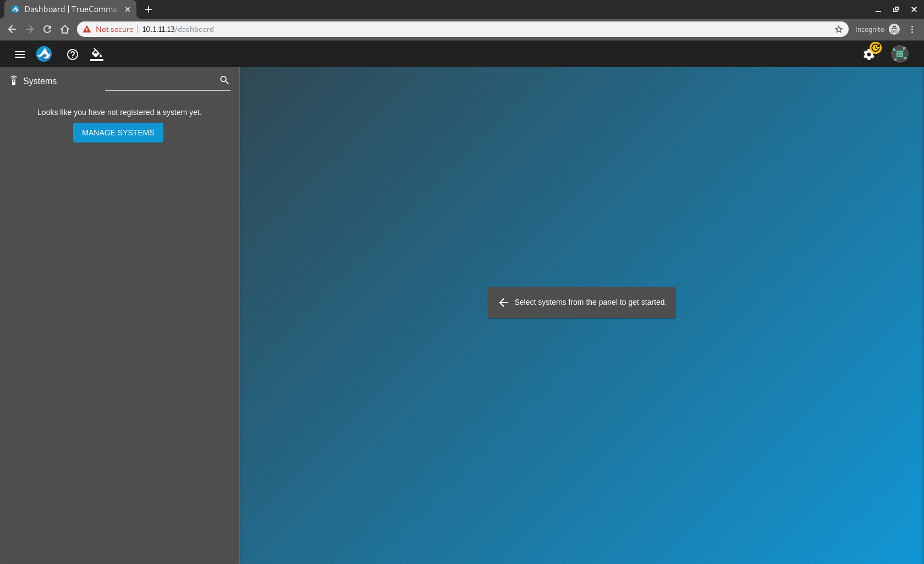924x564 pixels.
Task: Open the help question mark icon
Action: point(73,54)
